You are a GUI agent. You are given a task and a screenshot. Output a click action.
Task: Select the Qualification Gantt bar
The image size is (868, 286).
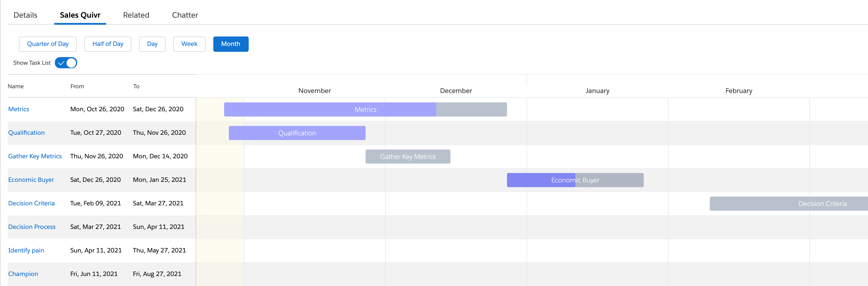point(297,133)
